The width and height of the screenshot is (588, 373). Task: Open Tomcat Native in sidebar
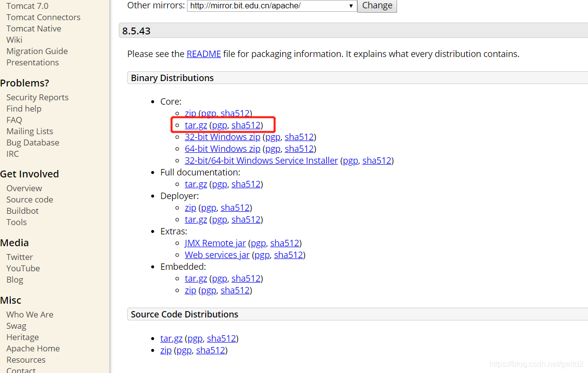coord(34,29)
